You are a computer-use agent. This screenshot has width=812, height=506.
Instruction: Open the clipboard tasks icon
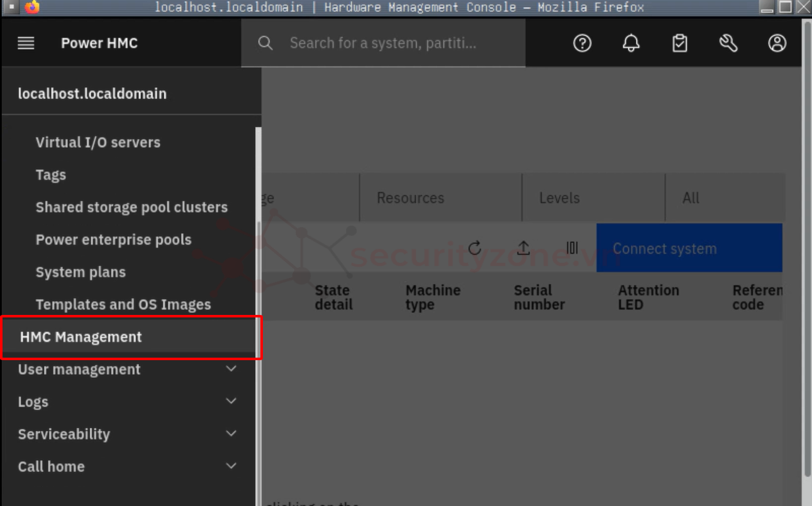pos(680,43)
